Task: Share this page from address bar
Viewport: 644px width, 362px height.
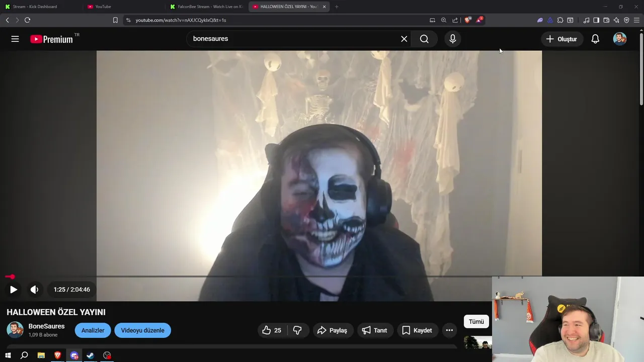Action: [455, 20]
